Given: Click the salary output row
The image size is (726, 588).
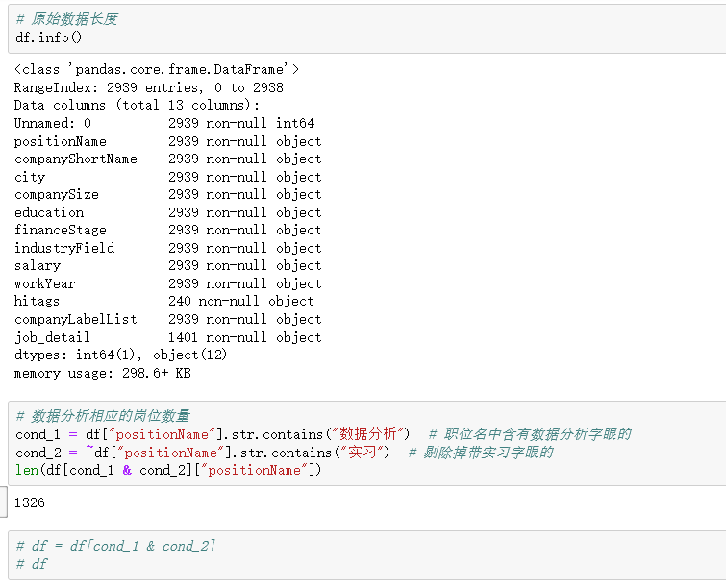Looking at the screenshot, I should point(167,266).
